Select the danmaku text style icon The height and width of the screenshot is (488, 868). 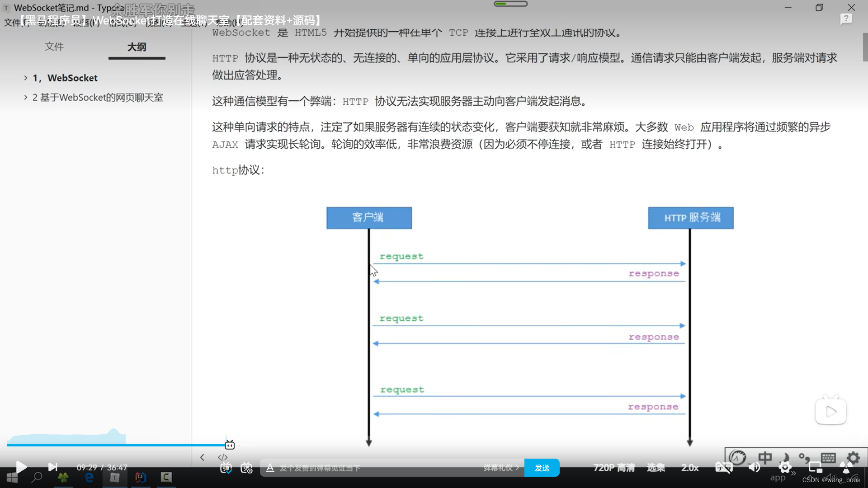pos(269,469)
